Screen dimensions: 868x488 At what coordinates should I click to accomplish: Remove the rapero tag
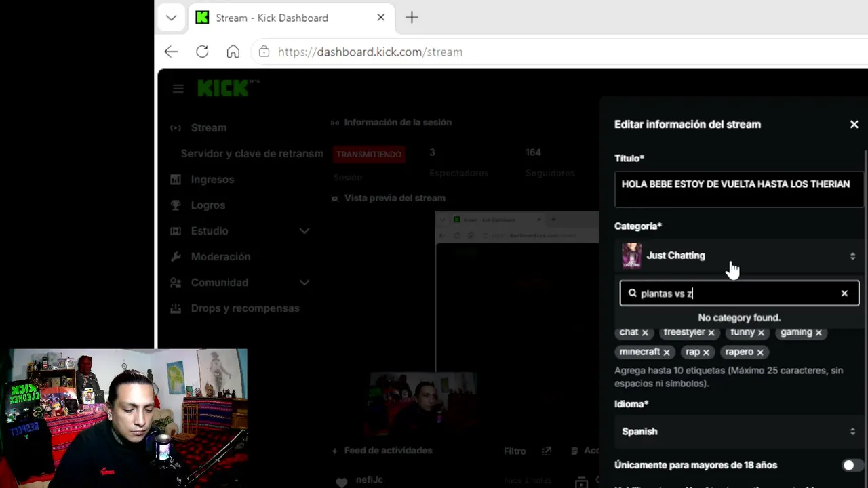(x=760, y=352)
